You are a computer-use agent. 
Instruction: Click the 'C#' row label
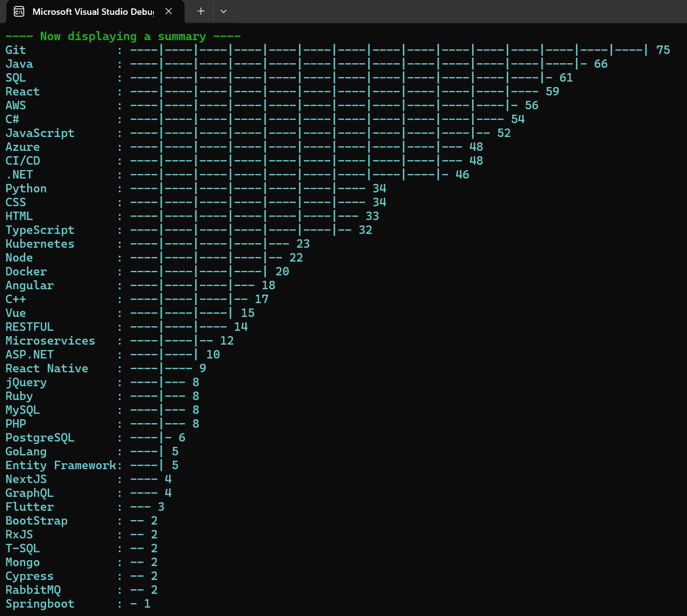12,119
